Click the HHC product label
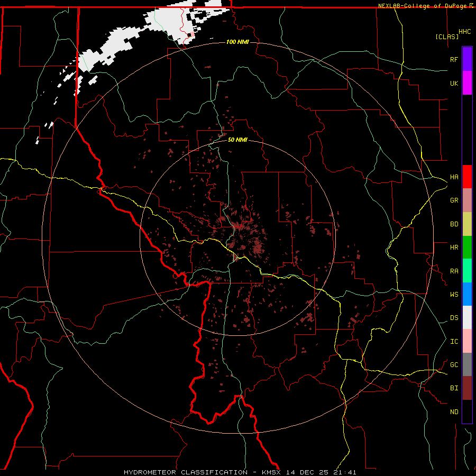 coord(464,32)
